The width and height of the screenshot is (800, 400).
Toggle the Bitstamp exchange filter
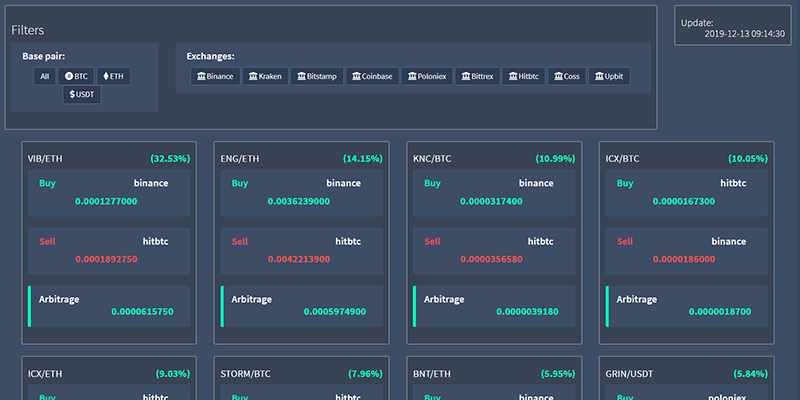coord(317,77)
